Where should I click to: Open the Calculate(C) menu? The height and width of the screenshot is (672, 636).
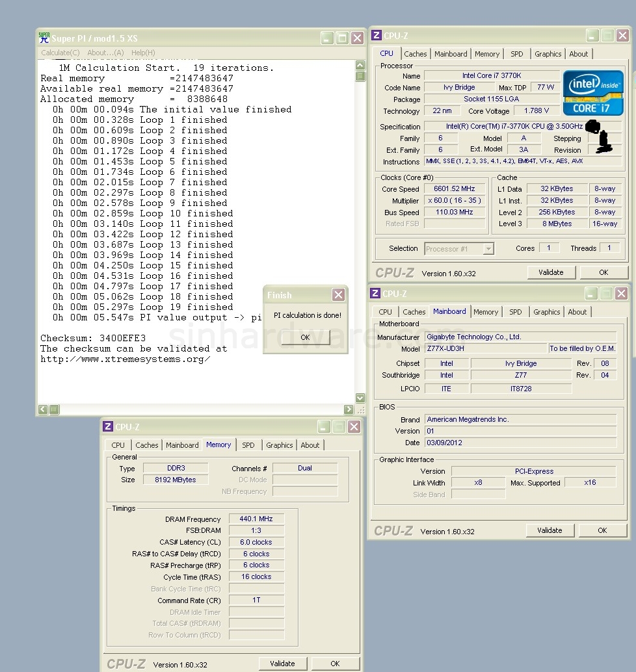pyautogui.click(x=60, y=53)
